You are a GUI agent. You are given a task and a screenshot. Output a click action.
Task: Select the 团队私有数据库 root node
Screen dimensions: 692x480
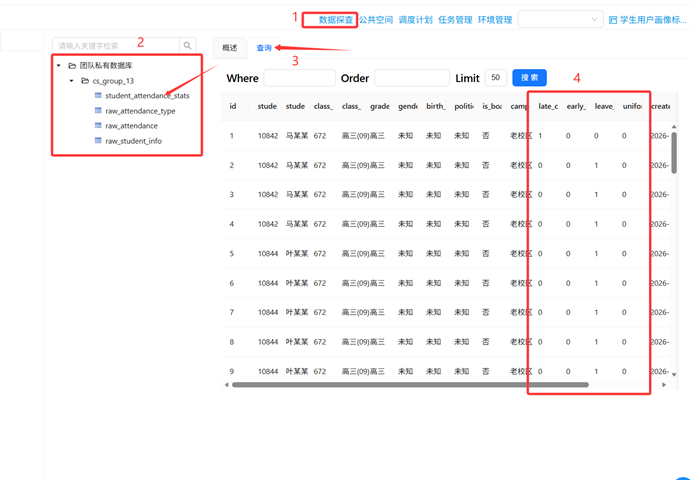point(106,66)
